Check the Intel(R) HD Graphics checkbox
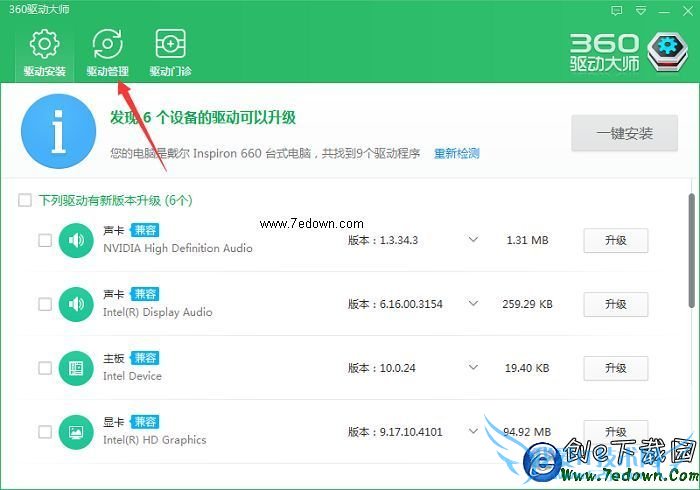The image size is (700, 490). point(45,432)
